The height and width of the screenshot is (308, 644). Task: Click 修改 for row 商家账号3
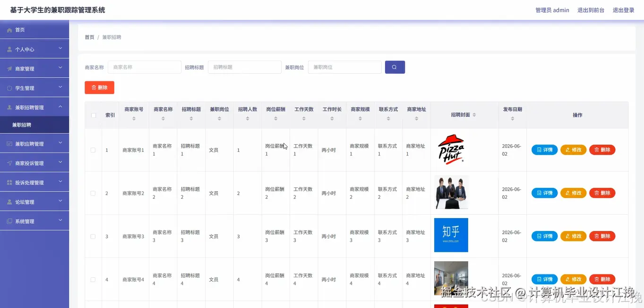coord(573,236)
